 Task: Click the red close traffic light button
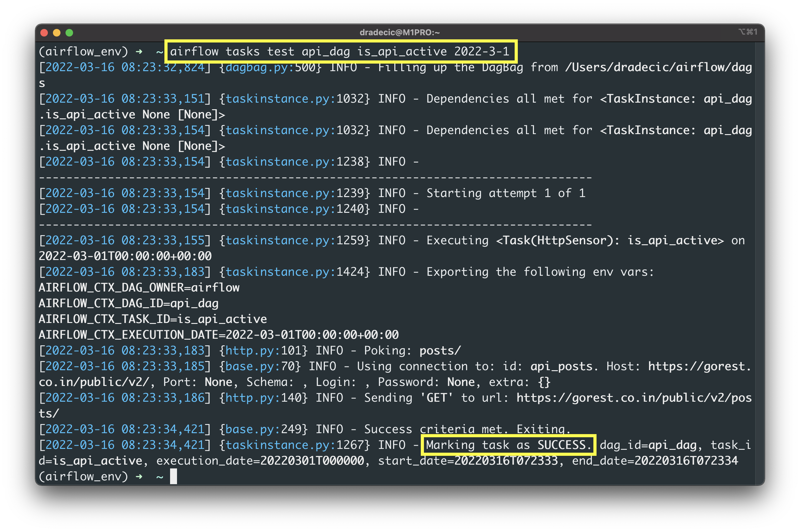[45, 32]
